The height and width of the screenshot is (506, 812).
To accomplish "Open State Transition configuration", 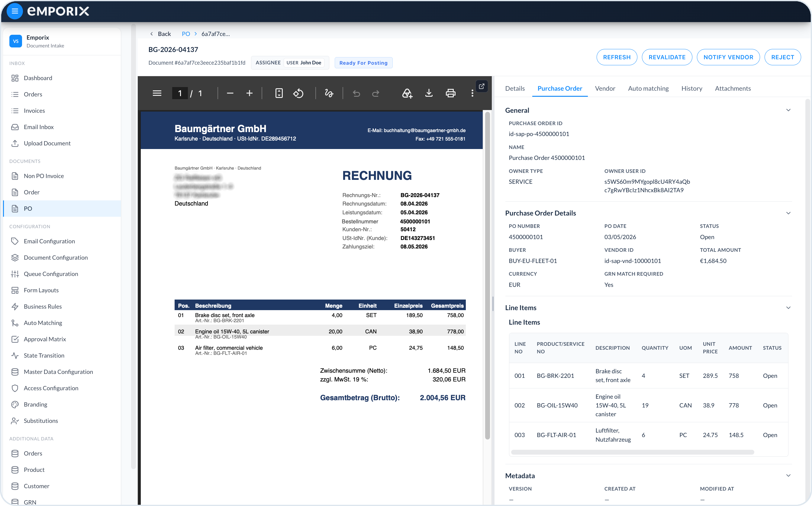I will pyautogui.click(x=62, y=355).
